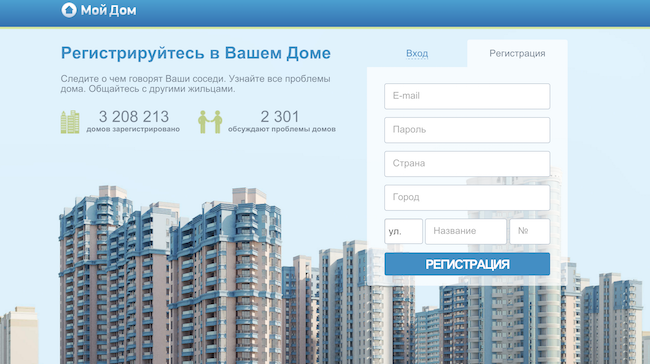This screenshot has width=650, height=364.
Task: Focus the E-mail input field
Action: tap(467, 96)
